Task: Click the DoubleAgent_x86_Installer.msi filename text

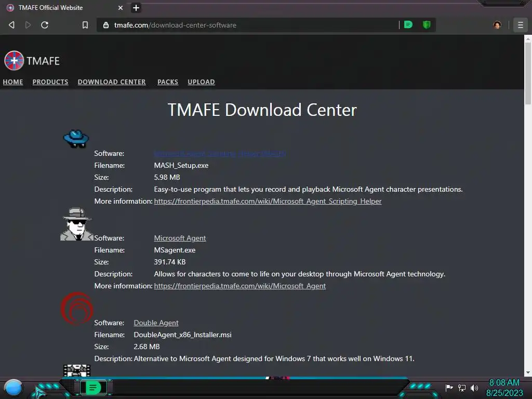Action: tap(182, 335)
